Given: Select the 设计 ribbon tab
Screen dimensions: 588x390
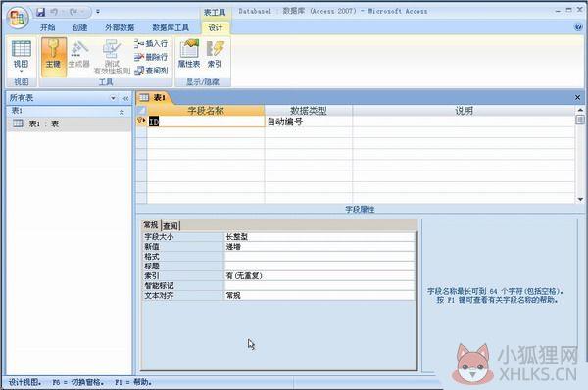Looking at the screenshot, I should (x=216, y=27).
